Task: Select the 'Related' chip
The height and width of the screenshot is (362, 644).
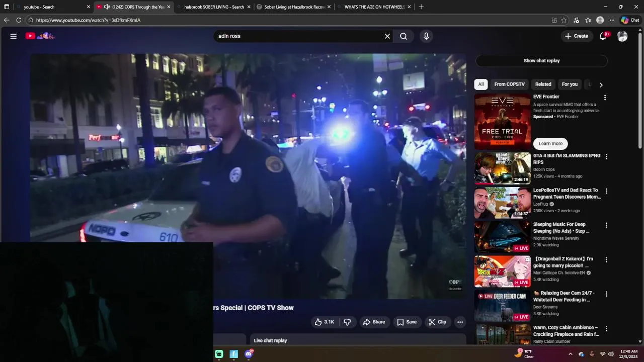Action: click(543, 84)
